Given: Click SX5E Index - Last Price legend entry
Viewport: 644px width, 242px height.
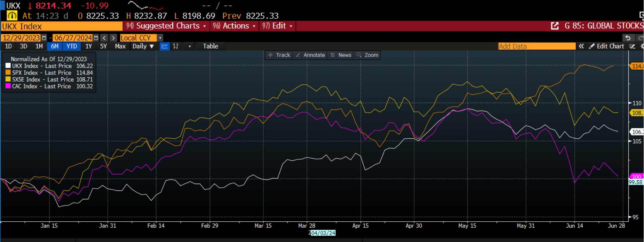Looking at the screenshot, I should tap(49, 79).
